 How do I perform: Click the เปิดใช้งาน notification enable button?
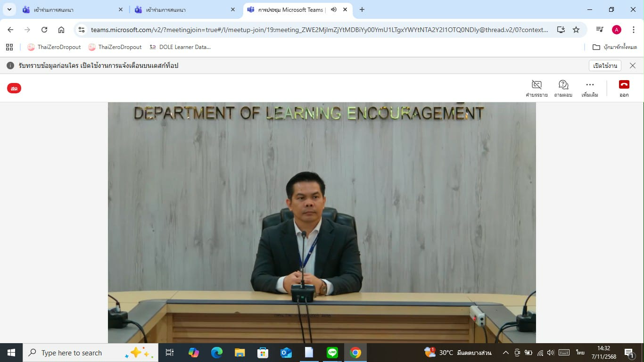point(605,66)
